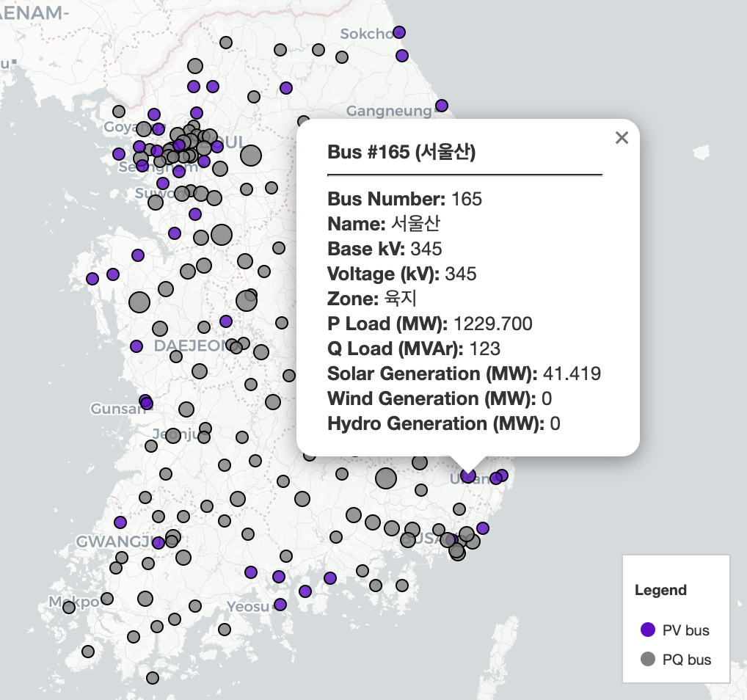Click the gray PQ bus marker at Mokpo

tap(69, 608)
